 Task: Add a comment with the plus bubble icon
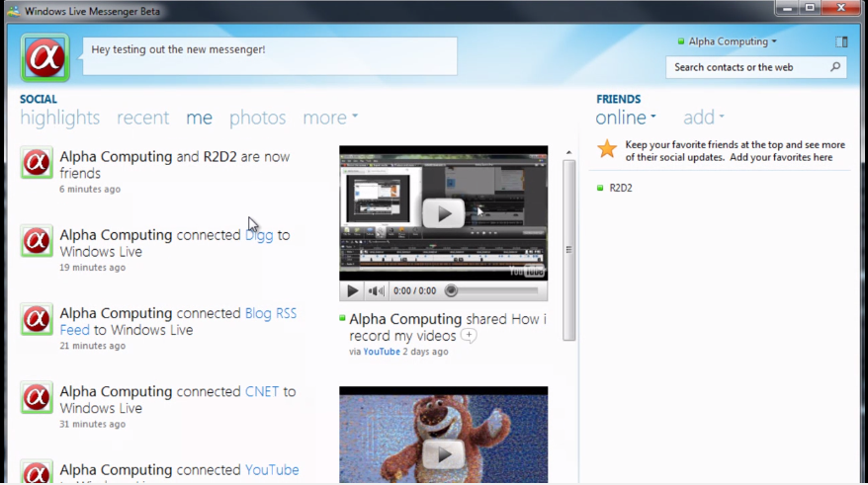(469, 336)
